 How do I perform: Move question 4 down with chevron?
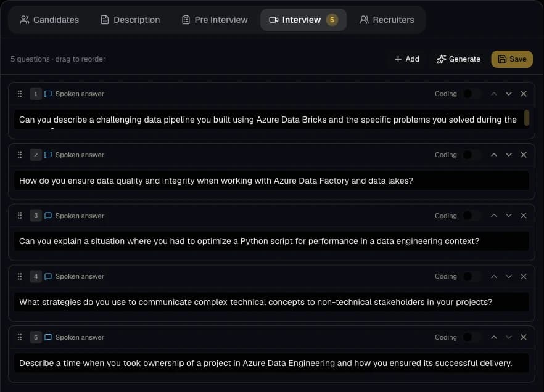509,276
